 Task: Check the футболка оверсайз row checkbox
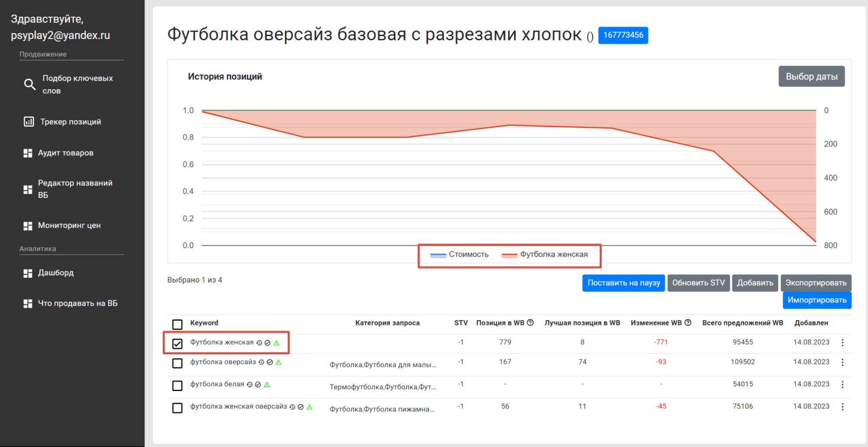pyautogui.click(x=177, y=363)
